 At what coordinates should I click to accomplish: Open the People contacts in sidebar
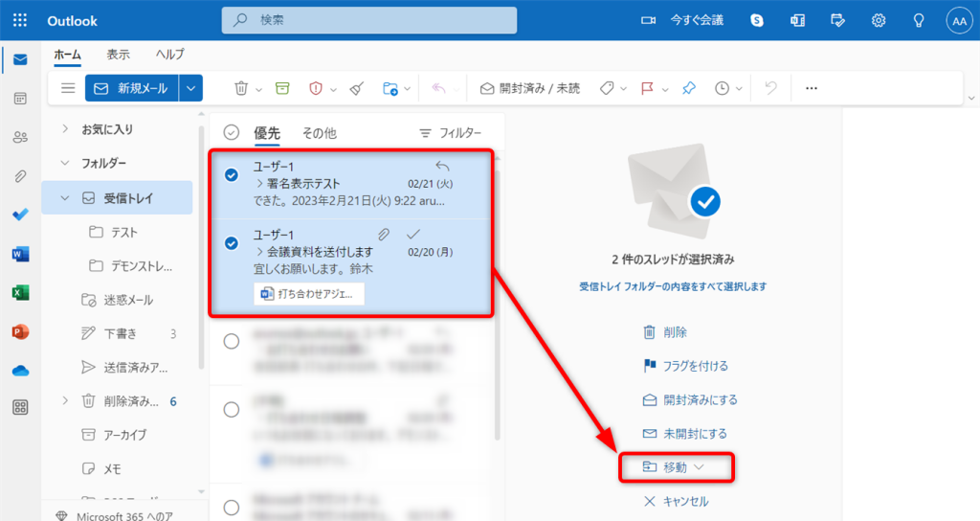20,137
